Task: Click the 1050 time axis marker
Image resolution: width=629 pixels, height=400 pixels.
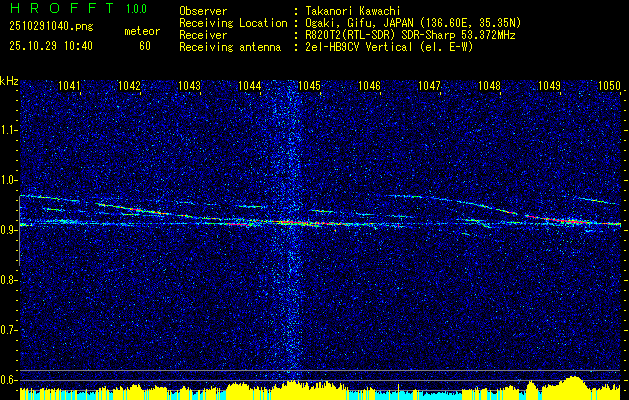Action: click(609, 85)
